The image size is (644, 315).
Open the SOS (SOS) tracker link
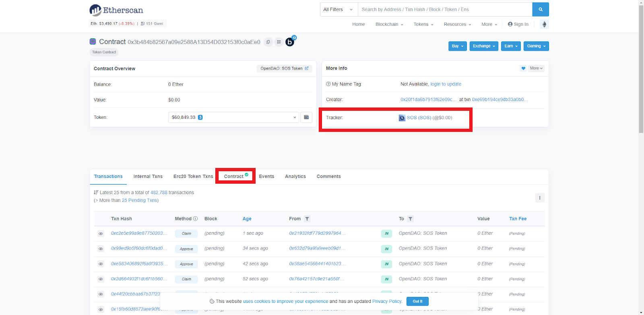click(x=419, y=118)
